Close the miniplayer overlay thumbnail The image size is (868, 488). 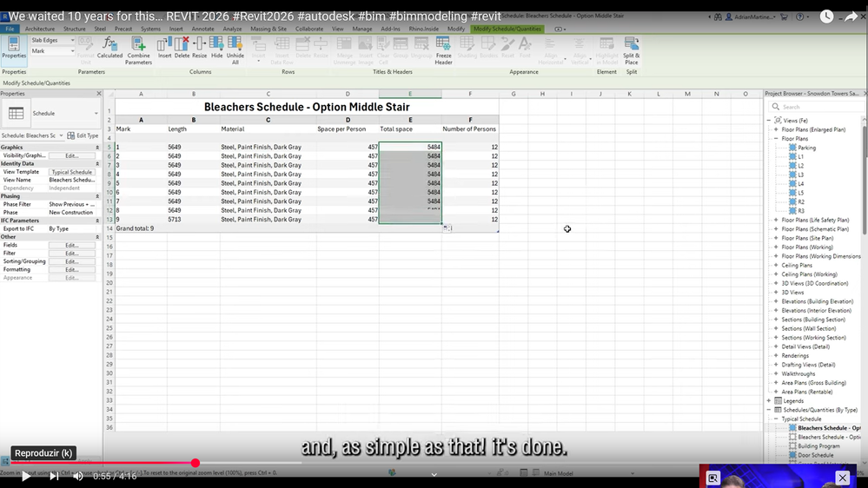(x=843, y=478)
